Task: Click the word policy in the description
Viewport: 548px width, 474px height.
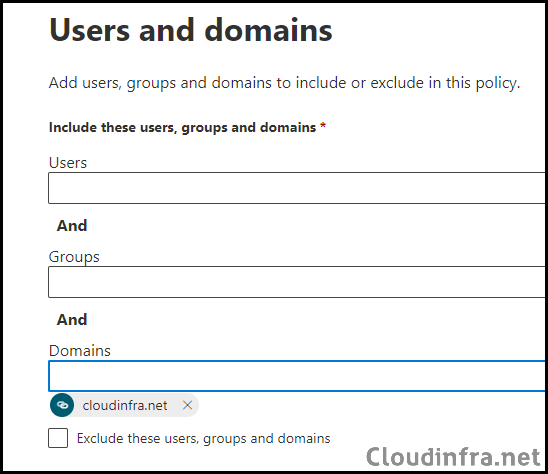Action: coord(498,83)
